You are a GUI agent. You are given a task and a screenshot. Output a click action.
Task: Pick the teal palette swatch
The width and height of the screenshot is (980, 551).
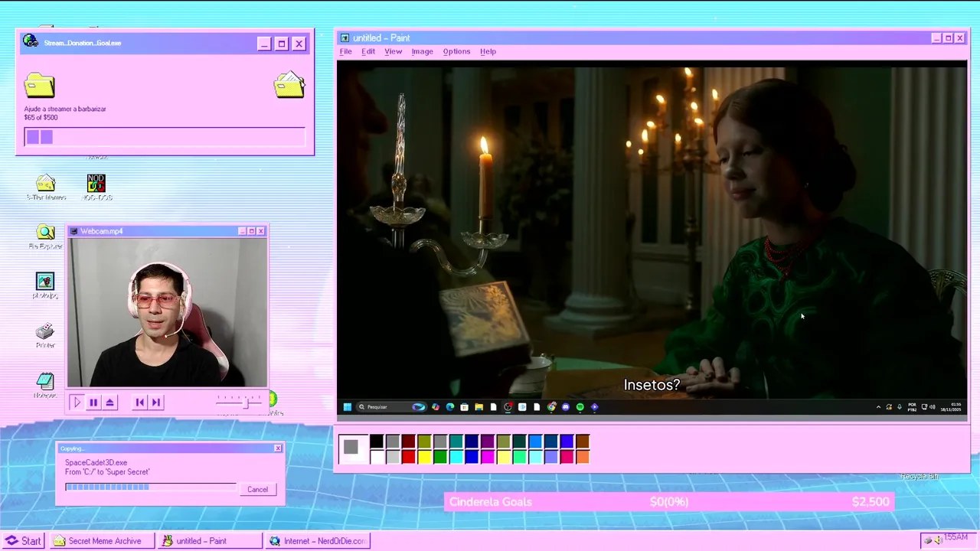pyautogui.click(x=456, y=441)
